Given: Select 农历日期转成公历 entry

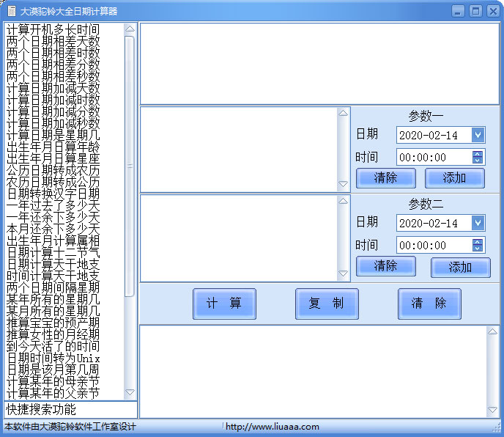Looking at the screenshot, I should tap(53, 183).
